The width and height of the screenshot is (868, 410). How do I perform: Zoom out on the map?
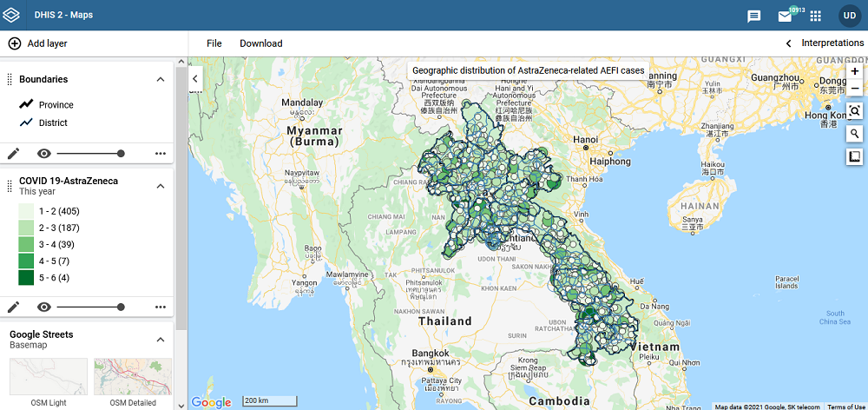click(x=855, y=88)
